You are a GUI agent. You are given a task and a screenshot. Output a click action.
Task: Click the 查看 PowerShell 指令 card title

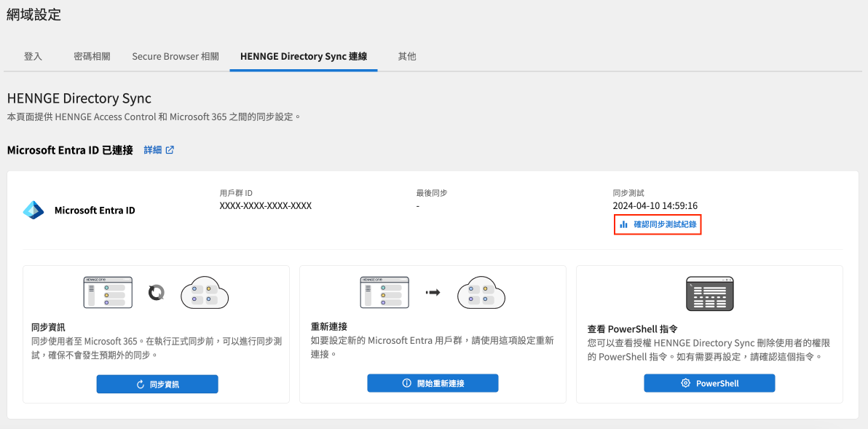tap(631, 328)
